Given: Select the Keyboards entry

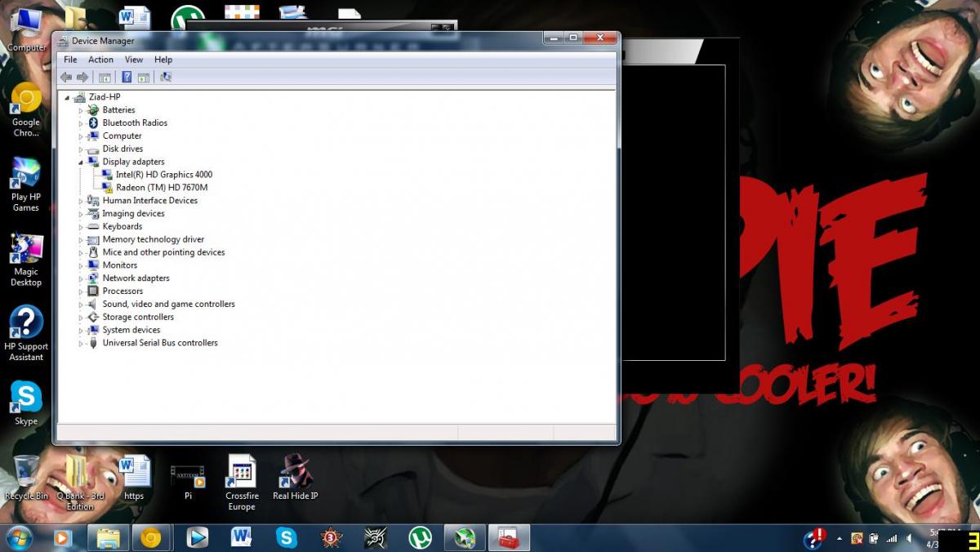Looking at the screenshot, I should 122,226.
